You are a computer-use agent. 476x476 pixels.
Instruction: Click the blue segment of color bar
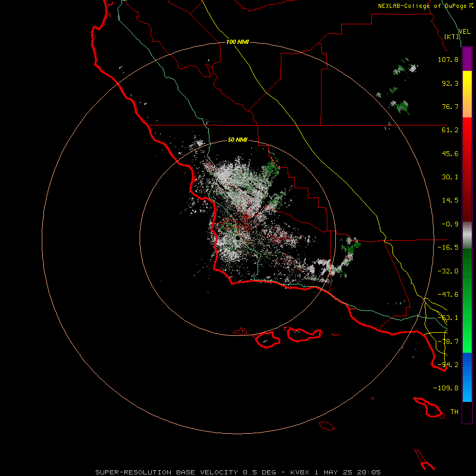[x=467, y=377]
